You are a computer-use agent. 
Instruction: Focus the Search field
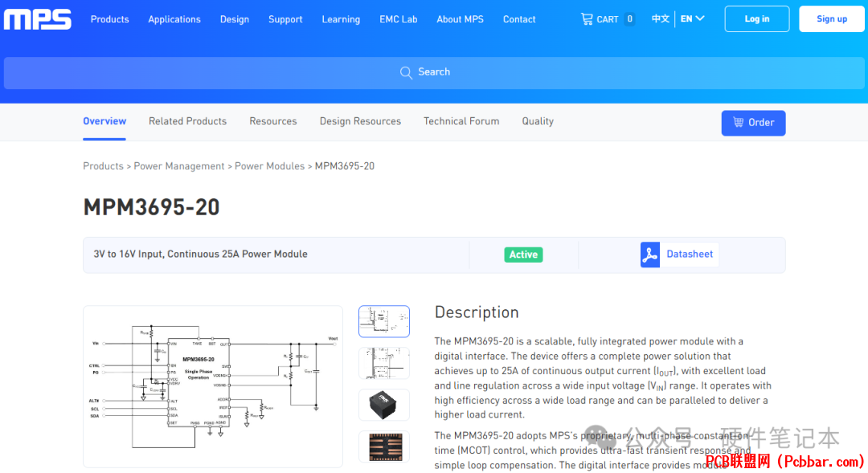tap(434, 72)
